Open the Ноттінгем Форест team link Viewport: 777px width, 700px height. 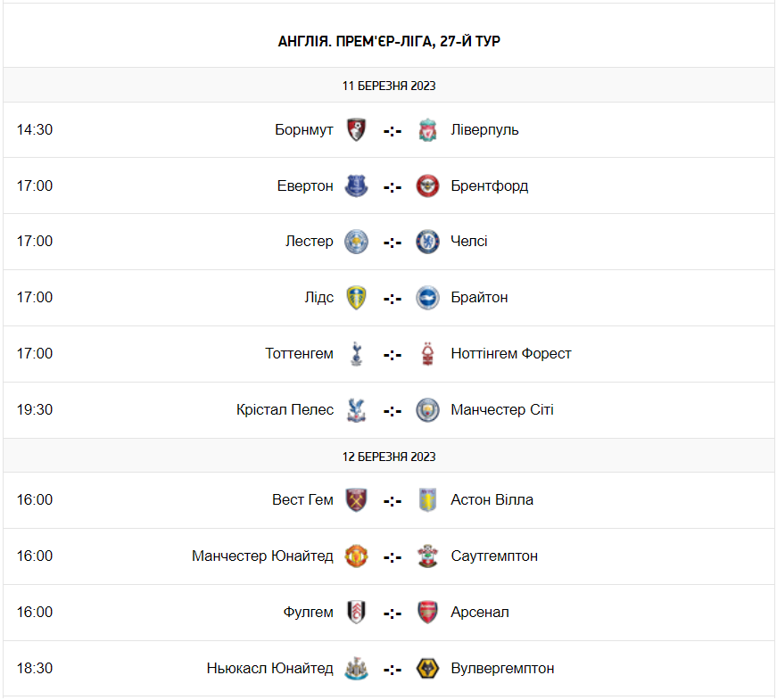pyautogui.click(x=511, y=354)
